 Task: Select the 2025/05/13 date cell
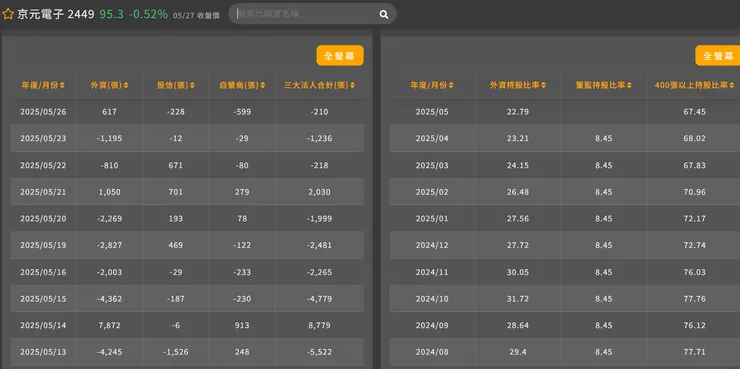click(x=43, y=352)
